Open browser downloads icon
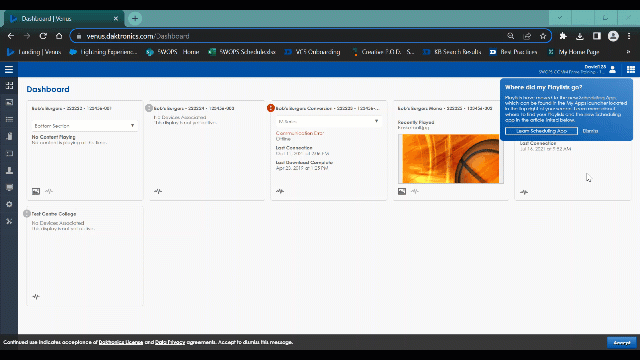Image resolution: width=640 pixels, height=360 pixels. pos(580,36)
